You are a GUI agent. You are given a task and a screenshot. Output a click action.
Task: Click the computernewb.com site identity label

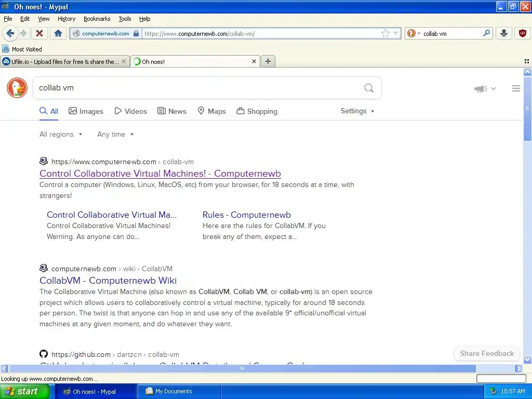click(x=105, y=33)
